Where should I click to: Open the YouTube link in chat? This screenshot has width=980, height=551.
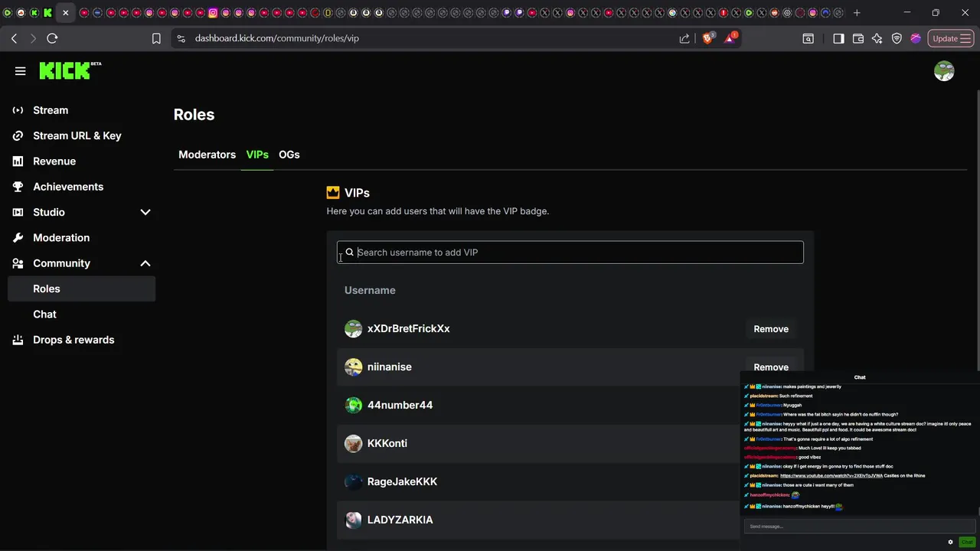point(831,476)
